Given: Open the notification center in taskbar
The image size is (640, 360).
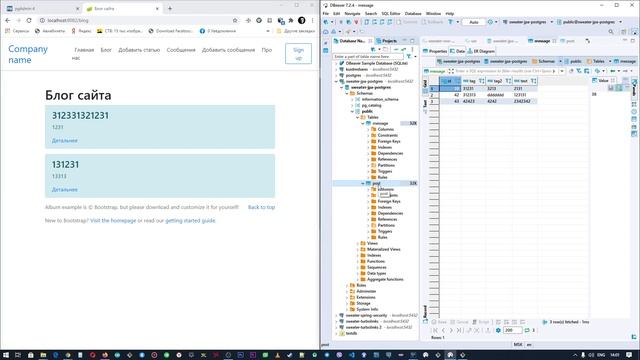Looking at the screenshot, I should point(629,355).
